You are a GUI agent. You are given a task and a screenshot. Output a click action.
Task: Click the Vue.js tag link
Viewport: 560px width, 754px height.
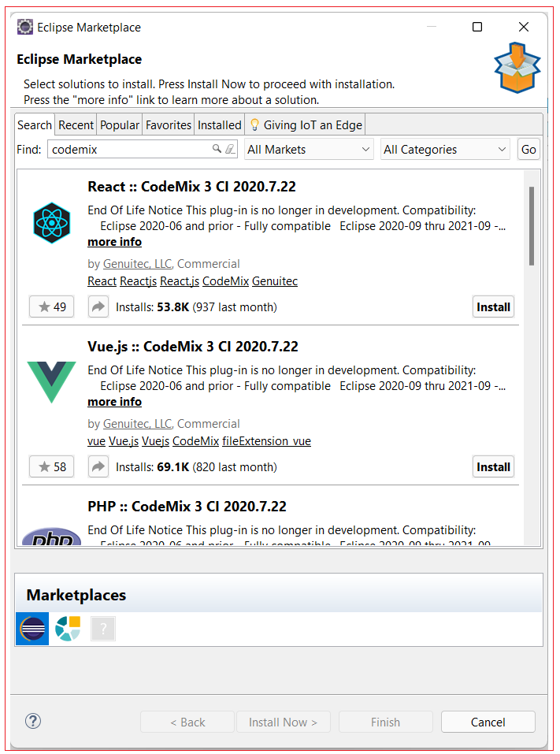coord(124,441)
